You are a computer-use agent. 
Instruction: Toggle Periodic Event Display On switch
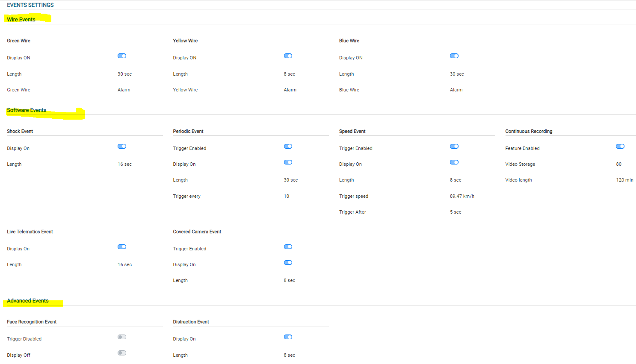pyautogui.click(x=288, y=162)
